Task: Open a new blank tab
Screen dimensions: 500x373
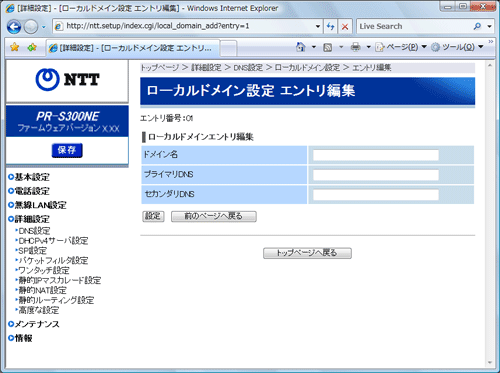Action: [229, 48]
